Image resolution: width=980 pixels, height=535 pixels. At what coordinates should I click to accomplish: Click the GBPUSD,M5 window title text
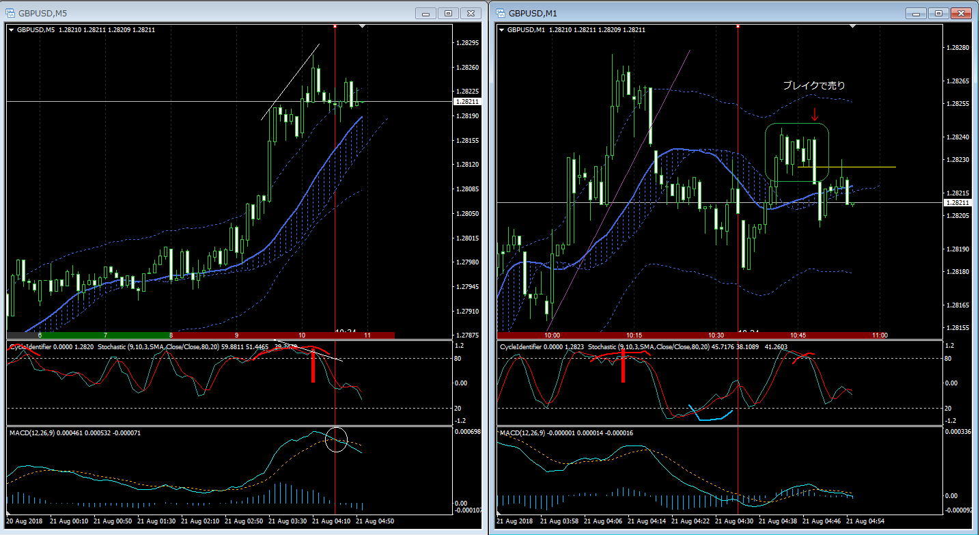(x=43, y=13)
